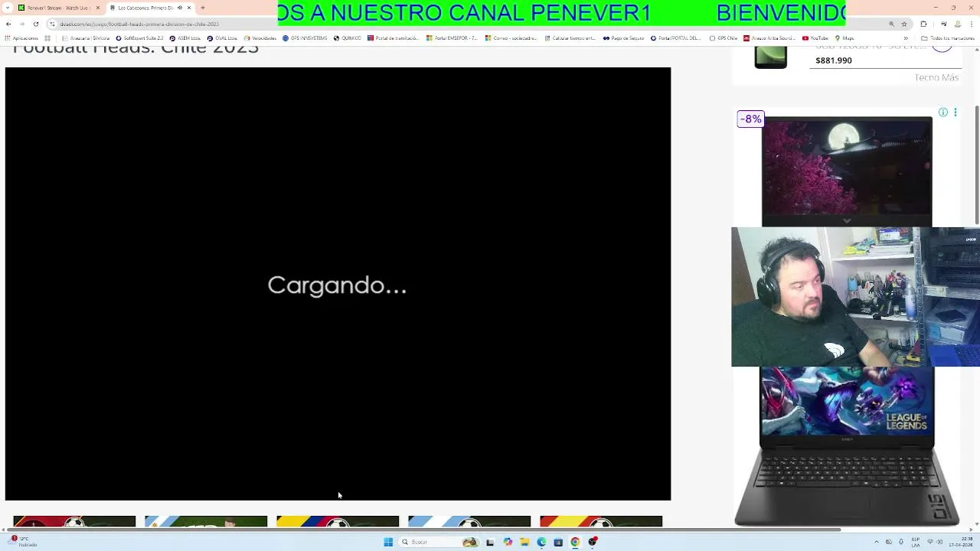Close the Penever1 Stream tab
This screenshot has height=551, width=980.
click(x=97, y=8)
